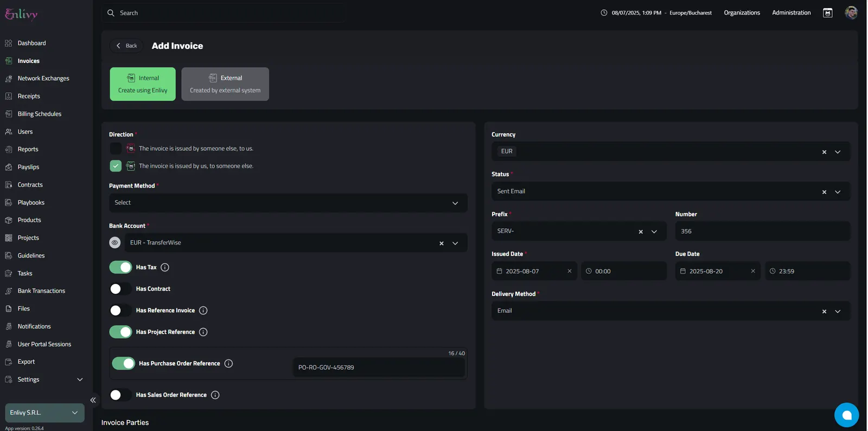The image size is (868, 431).
Task: Disable Has Purchase Order Reference switch
Action: (x=123, y=364)
